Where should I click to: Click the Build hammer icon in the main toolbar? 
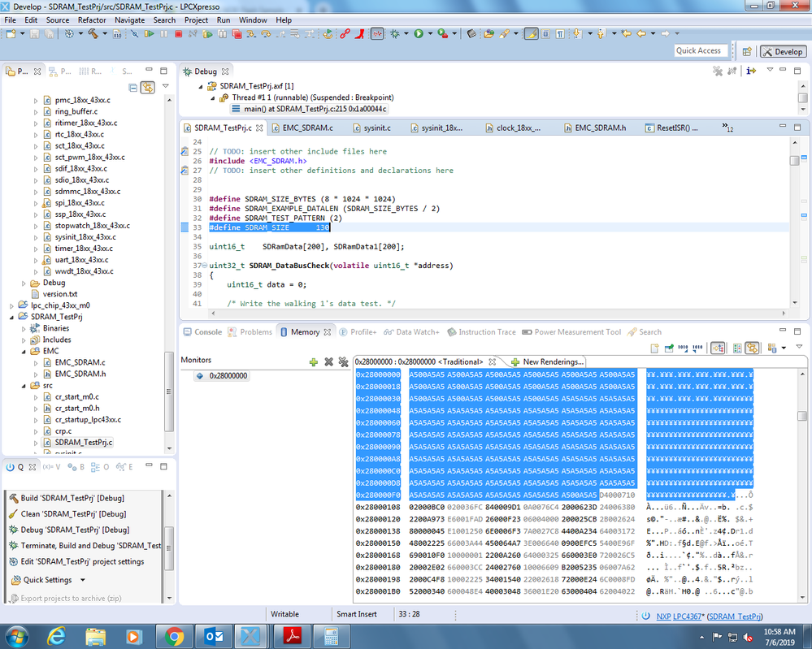click(92, 34)
